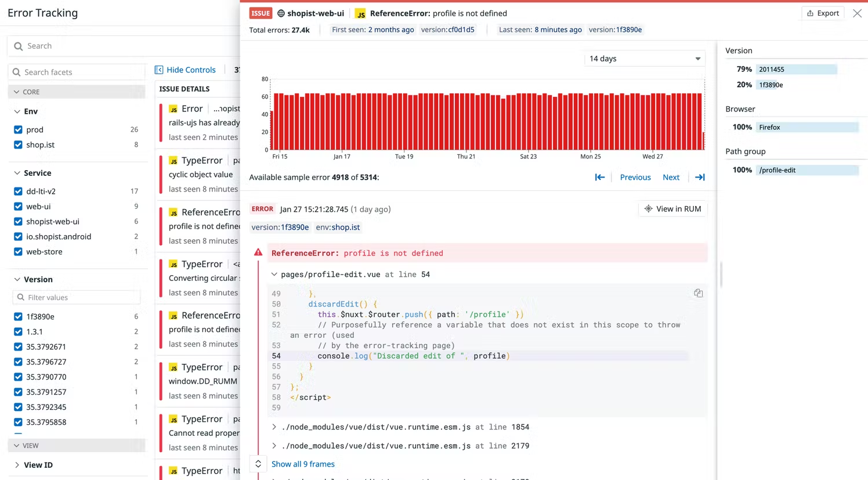Click last seen version:1f3890e header tag
The image size is (868, 480).
(615, 30)
